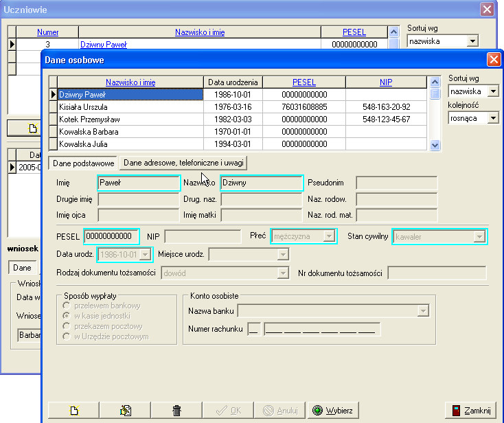The width and height of the screenshot is (504, 423).
Task: Click the Naz. rodow. field
Action: [397, 199]
